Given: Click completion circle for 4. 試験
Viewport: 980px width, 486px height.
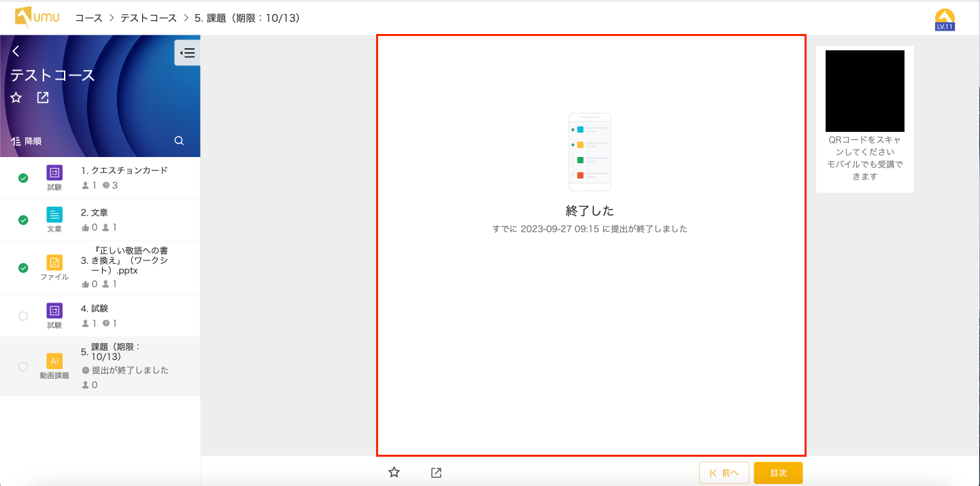Looking at the screenshot, I should pyautogui.click(x=23, y=316).
